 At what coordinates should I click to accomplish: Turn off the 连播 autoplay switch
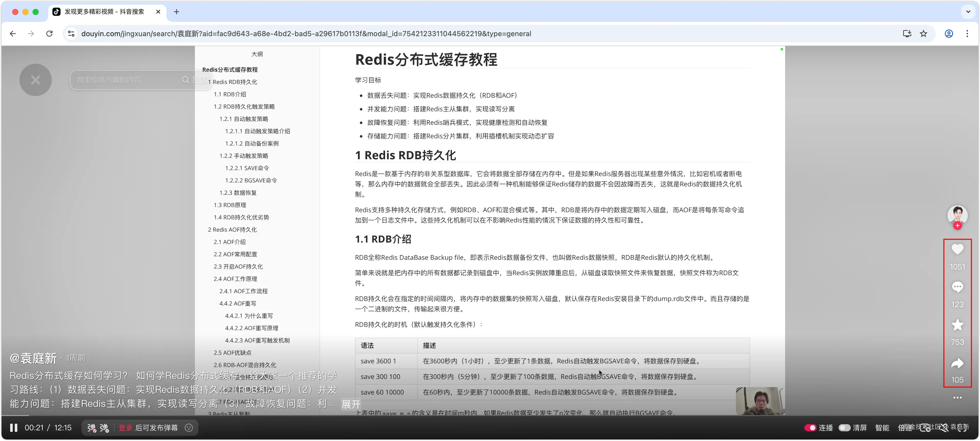point(810,428)
